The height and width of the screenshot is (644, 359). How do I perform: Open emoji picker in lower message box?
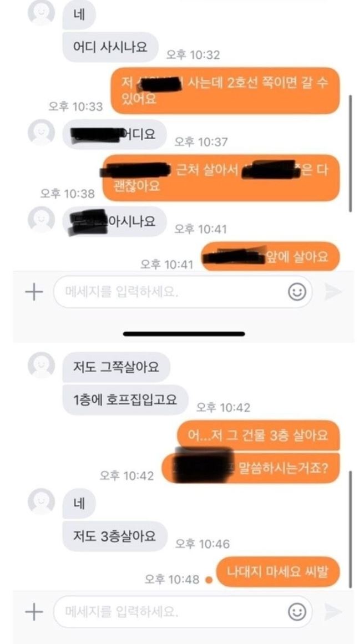point(297,612)
